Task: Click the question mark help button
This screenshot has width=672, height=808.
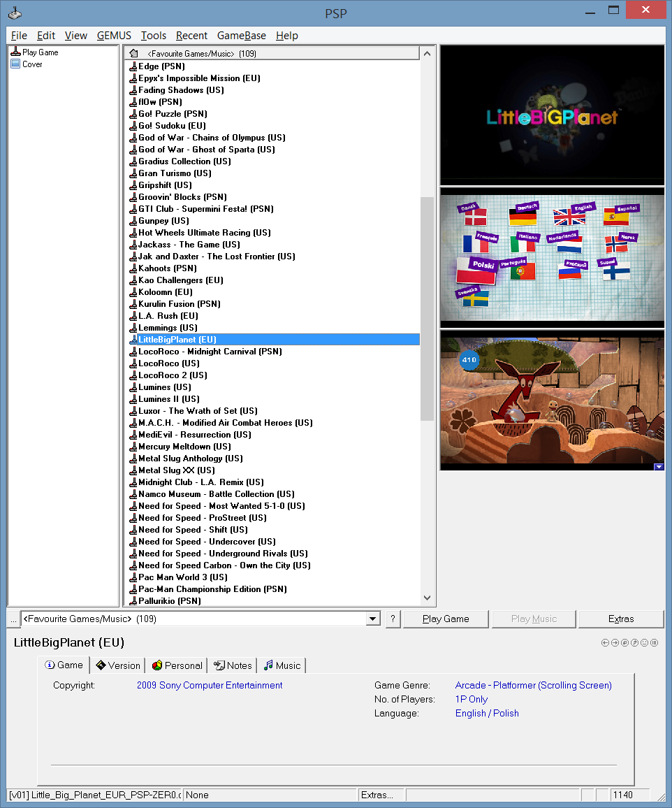Action: point(393,619)
